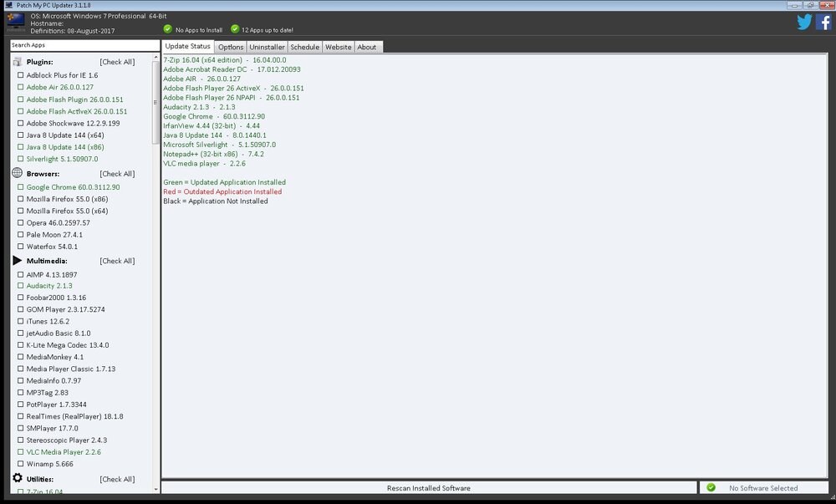
Task: Click the green check beside 12 Apps up to date
Action: coord(235,28)
